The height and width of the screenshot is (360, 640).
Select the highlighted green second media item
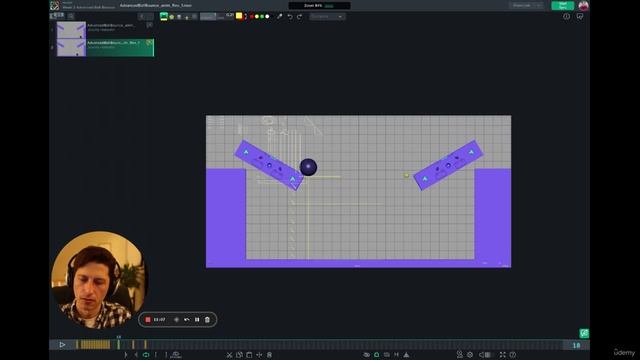click(105, 48)
